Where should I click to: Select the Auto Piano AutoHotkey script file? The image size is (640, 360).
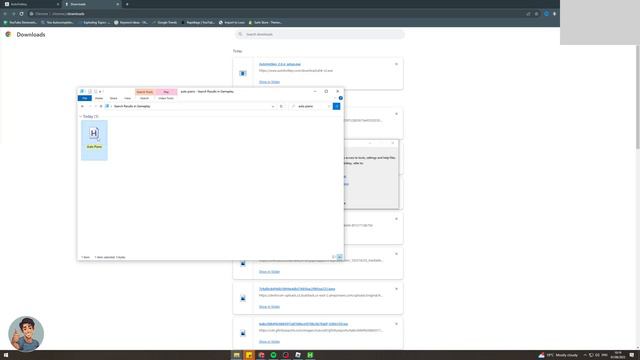tap(94, 140)
